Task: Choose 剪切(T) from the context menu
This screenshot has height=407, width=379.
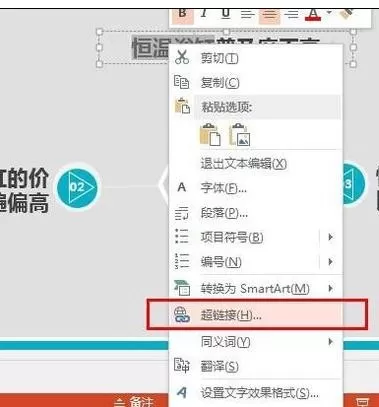Action: [219, 59]
